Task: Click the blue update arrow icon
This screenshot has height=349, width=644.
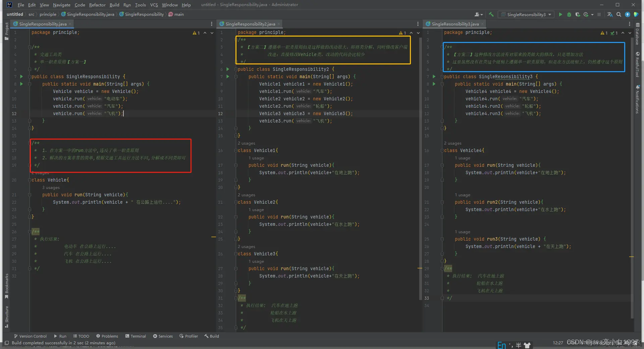Action: coord(628,14)
